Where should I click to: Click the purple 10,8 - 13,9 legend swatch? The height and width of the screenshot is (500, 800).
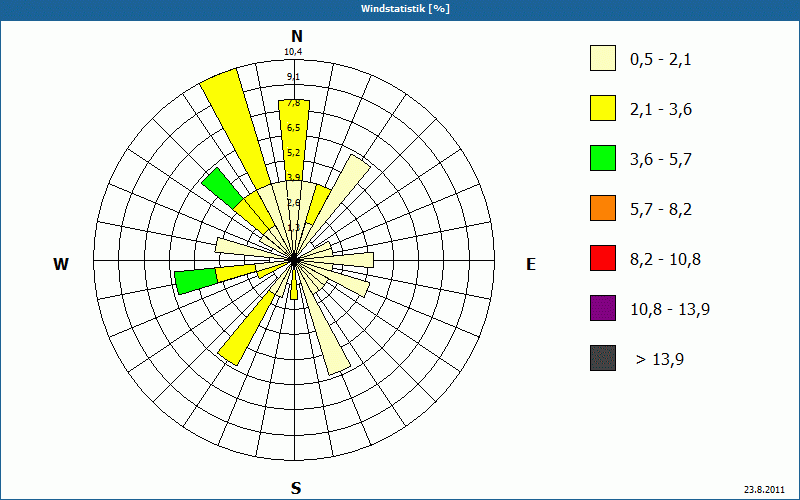click(603, 308)
